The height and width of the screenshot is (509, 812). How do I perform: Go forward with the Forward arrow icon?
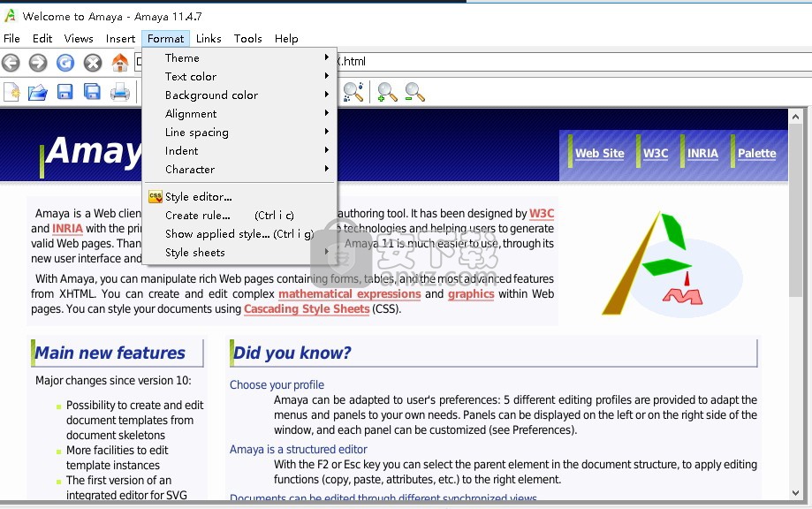38,63
